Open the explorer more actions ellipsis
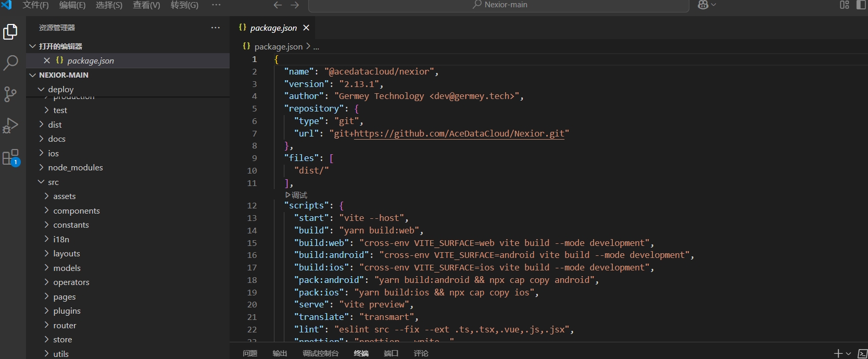 click(x=216, y=28)
